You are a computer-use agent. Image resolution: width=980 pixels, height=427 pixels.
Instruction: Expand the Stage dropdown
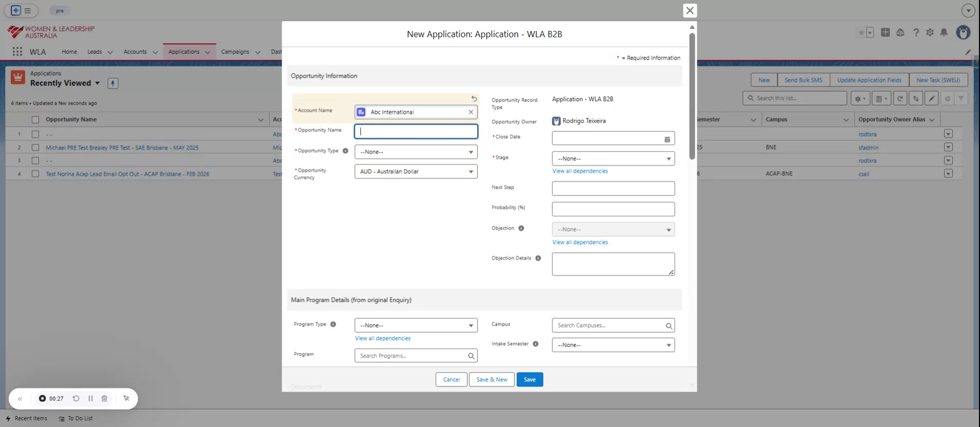tap(613, 159)
